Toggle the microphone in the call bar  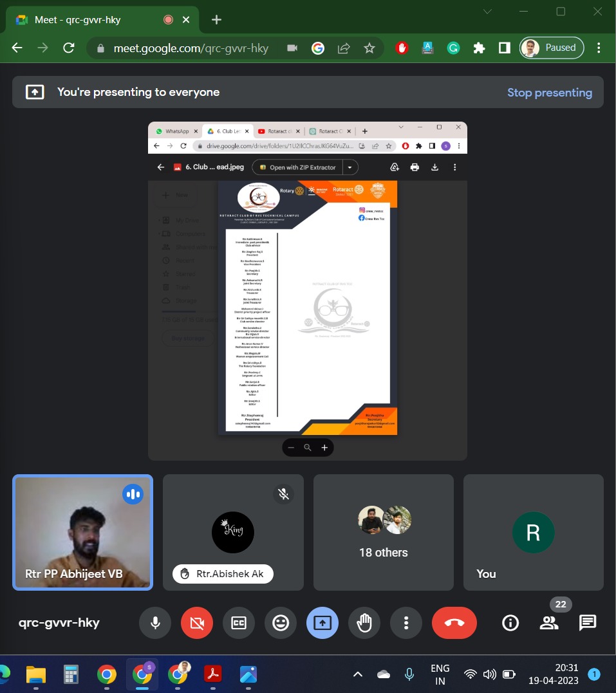coord(155,623)
